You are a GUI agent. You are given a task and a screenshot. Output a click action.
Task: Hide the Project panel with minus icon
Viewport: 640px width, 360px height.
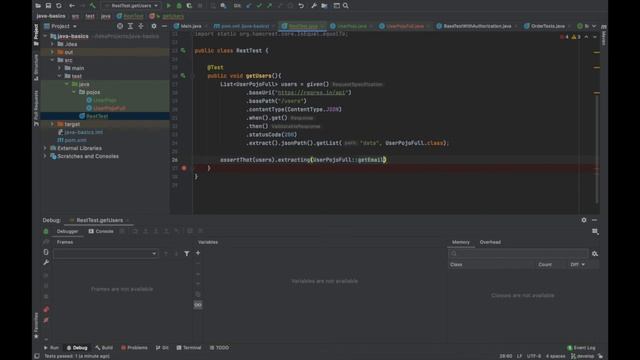pyautogui.click(x=164, y=26)
